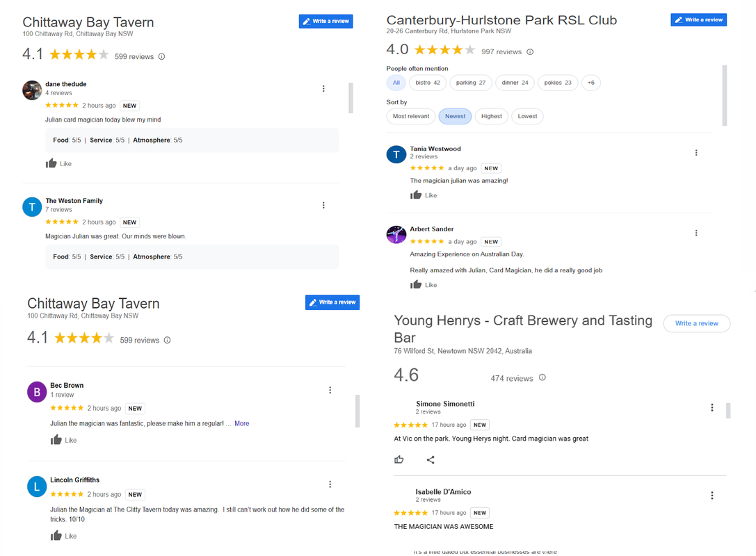The image size is (756, 556).
Task: Click Write a review for Canterbury-Hurlstone Park RSL
Action: pyautogui.click(x=699, y=19)
